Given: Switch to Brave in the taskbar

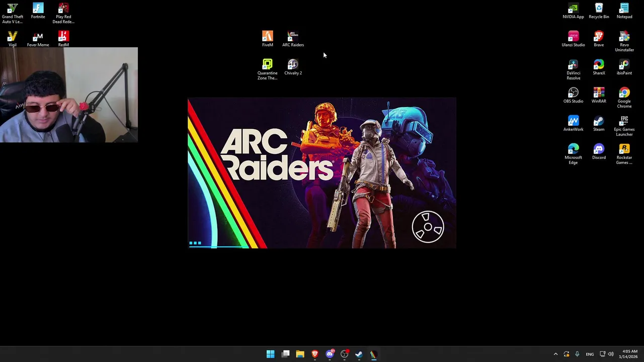Looking at the screenshot, I should tap(315, 354).
